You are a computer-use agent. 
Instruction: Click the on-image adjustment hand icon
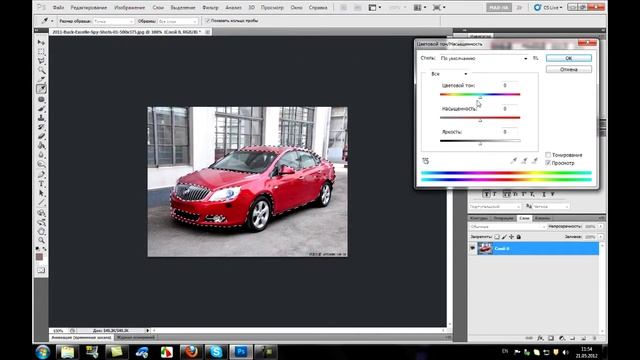point(426,161)
